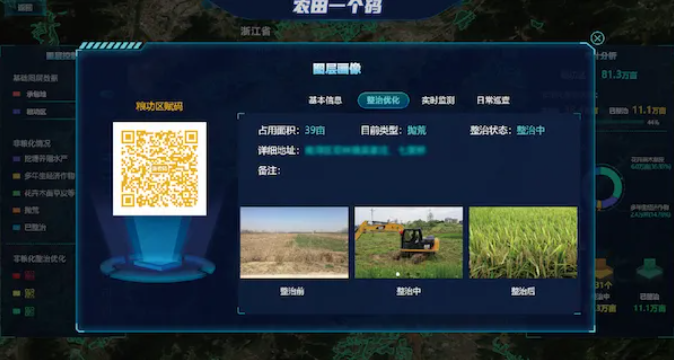Open the 基本信息 tab
This screenshot has width=674, height=360.
[325, 101]
